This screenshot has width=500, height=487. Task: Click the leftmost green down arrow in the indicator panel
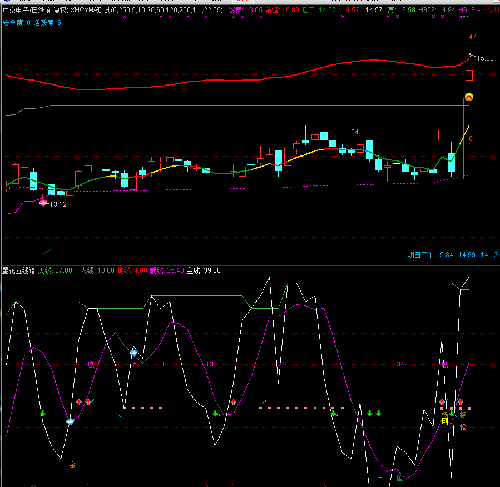point(43,413)
